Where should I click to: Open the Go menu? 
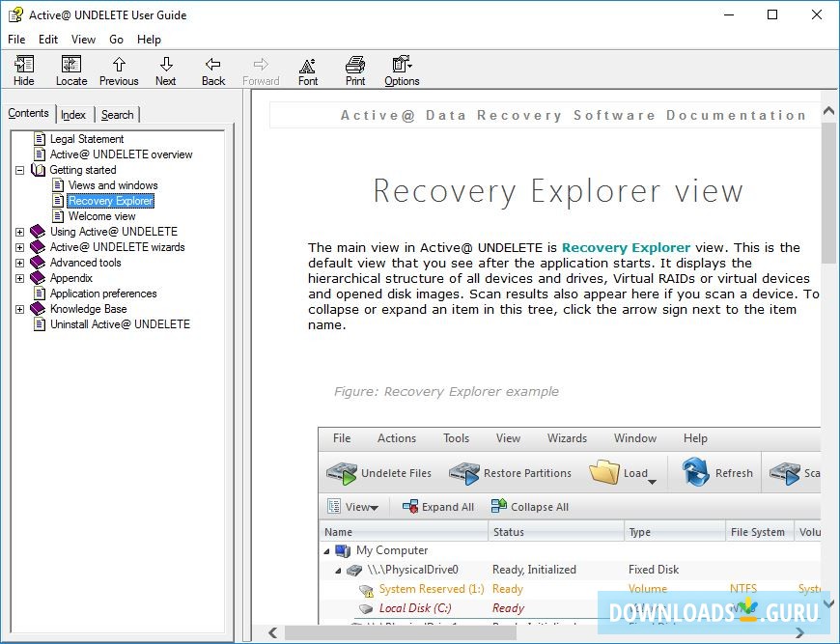pyautogui.click(x=116, y=40)
